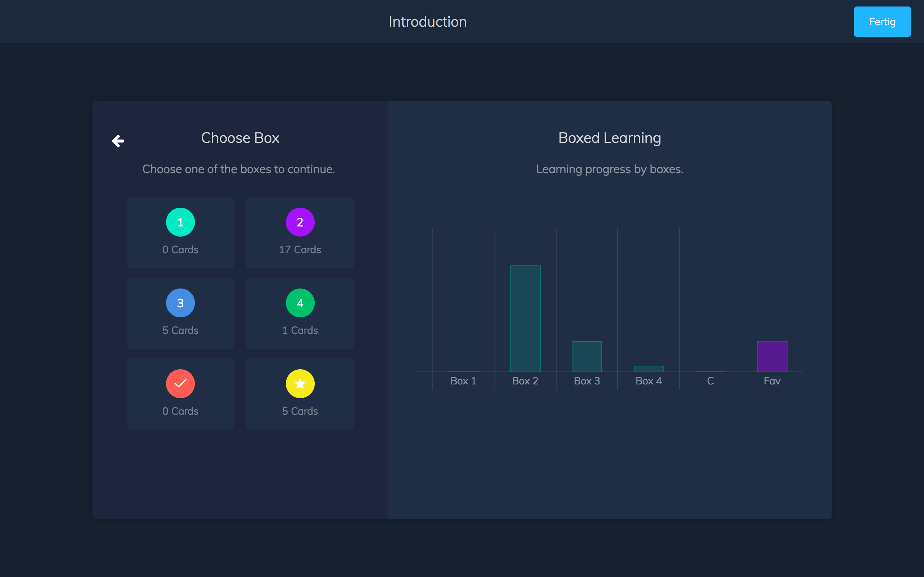This screenshot has width=924, height=577.
Task: Click the Boxed Learning heading
Action: click(609, 138)
